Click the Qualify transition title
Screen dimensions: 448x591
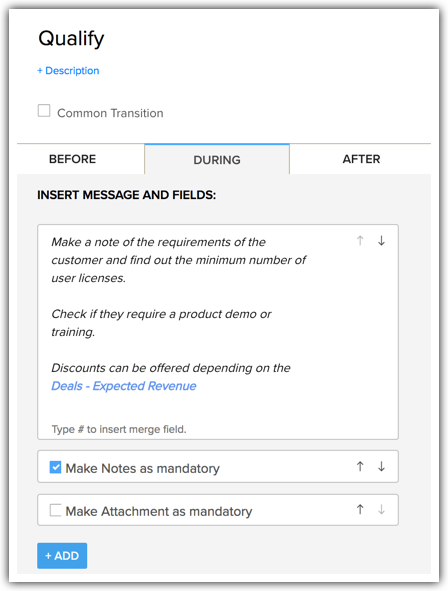pos(71,39)
